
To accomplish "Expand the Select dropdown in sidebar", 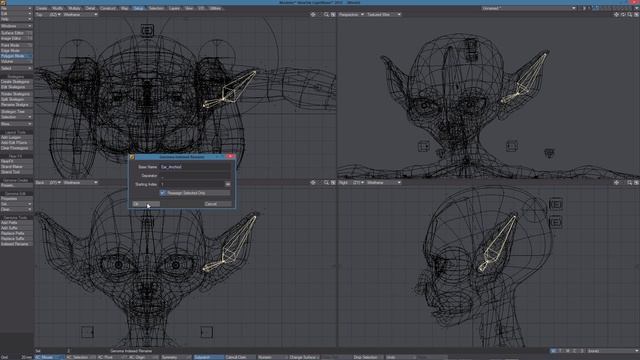I will [x=16, y=68].
